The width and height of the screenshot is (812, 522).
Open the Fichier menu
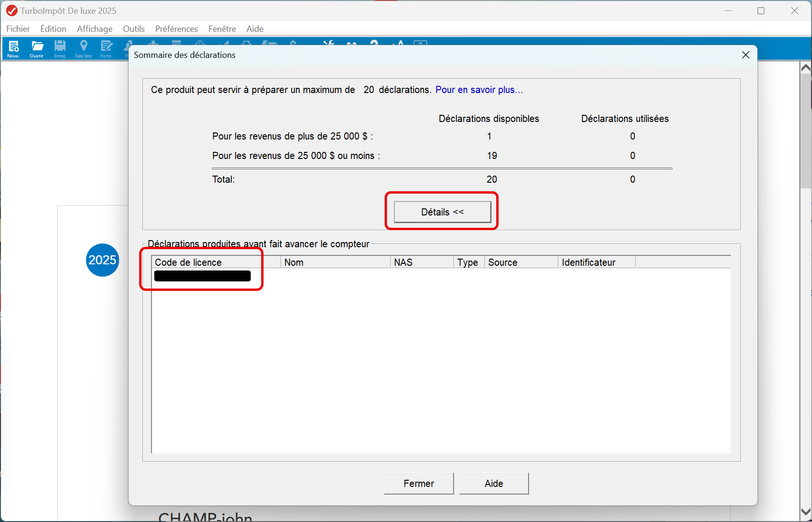click(18, 29)
